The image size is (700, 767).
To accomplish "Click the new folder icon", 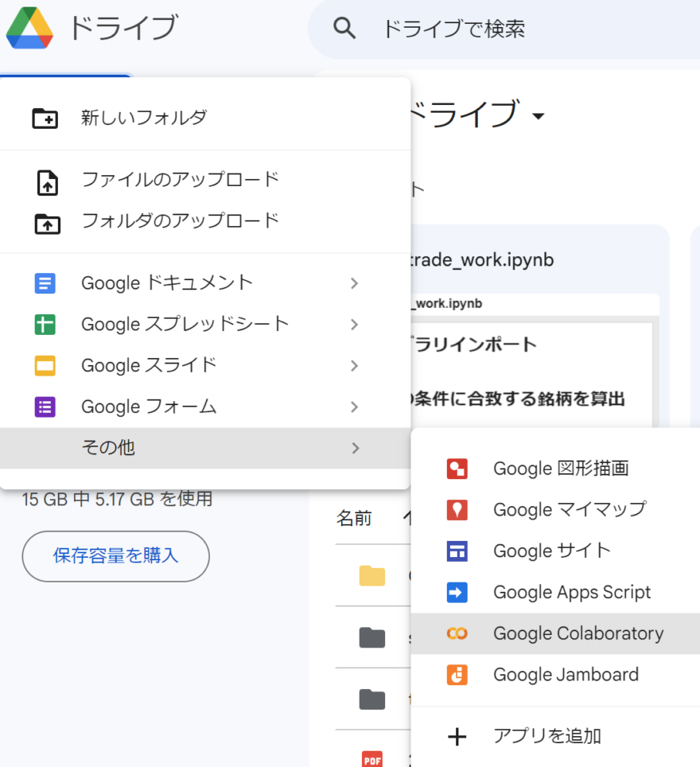I will (45, 119).
